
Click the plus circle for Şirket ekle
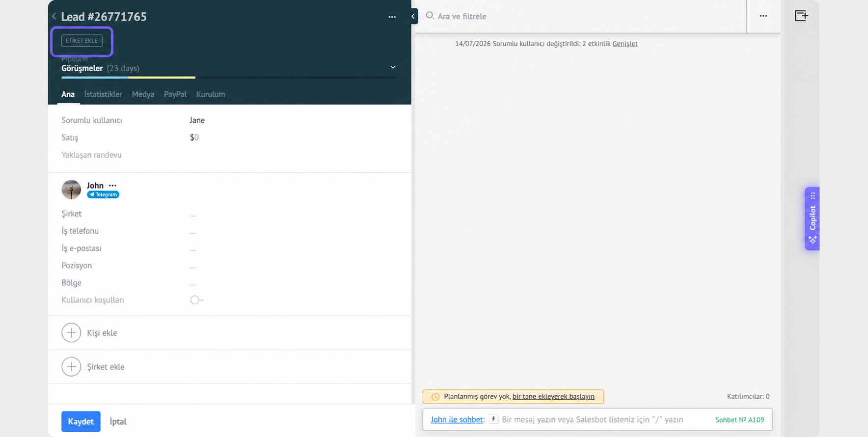coord(71,367)
